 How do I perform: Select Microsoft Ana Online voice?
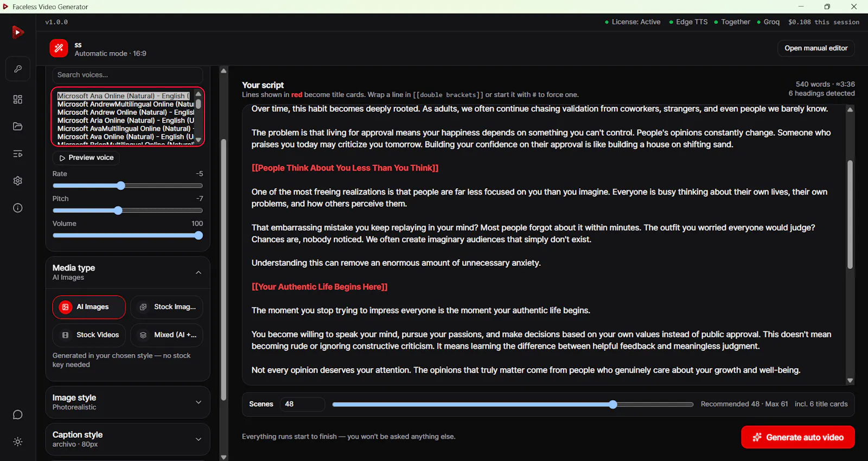coord(124,96)
